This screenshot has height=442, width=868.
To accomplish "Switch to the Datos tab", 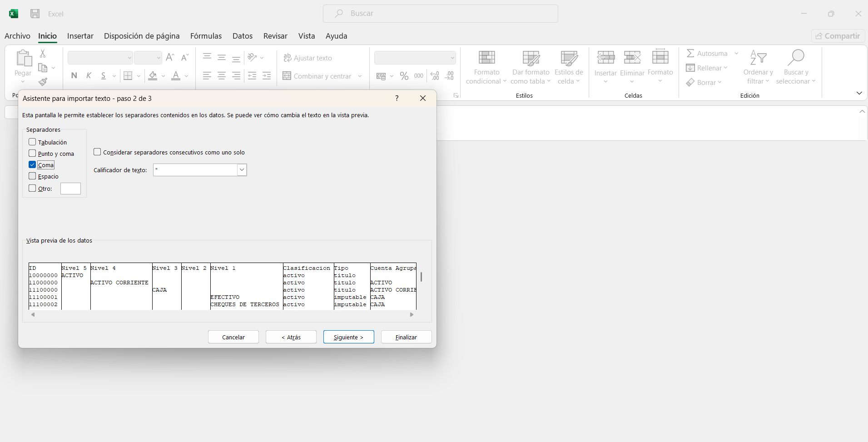I will pos(242,36).
